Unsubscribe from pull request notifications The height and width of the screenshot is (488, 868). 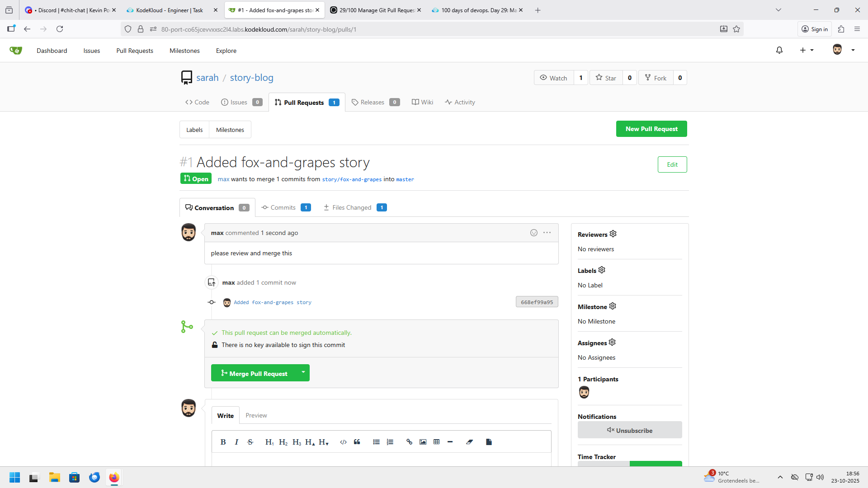click(629, 430)
